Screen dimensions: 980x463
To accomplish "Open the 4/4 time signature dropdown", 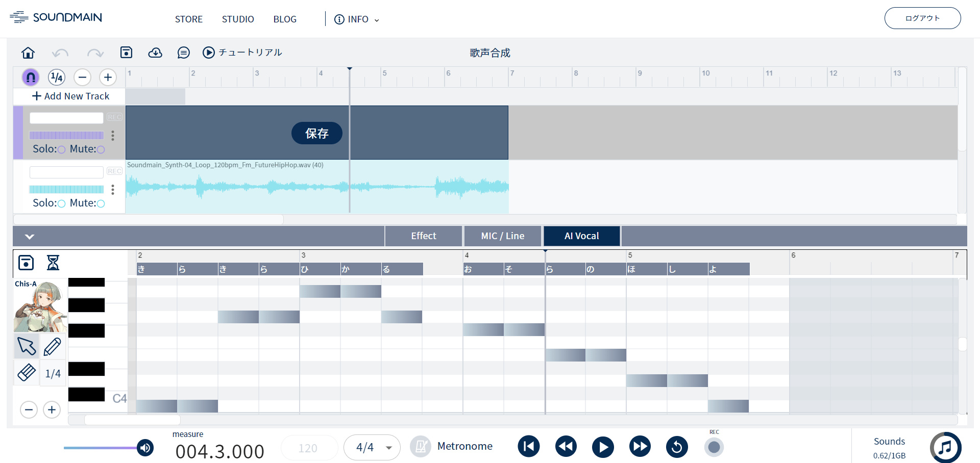I will (x=372, y=447).
